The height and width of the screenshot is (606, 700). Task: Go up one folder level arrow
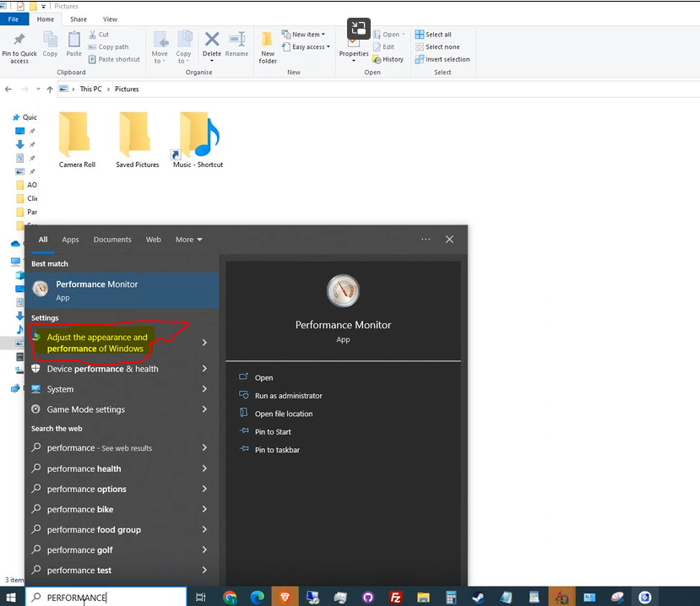point(52,89)
